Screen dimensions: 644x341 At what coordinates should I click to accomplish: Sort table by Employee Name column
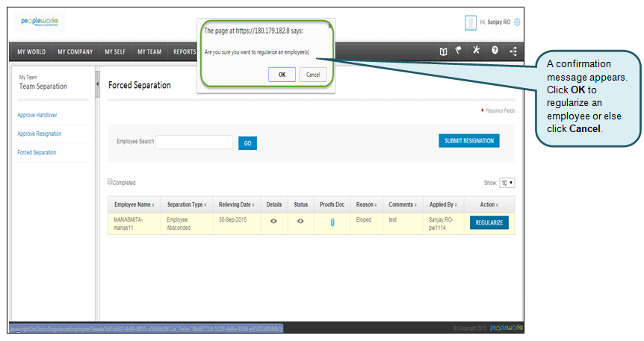tap(134, 204)
